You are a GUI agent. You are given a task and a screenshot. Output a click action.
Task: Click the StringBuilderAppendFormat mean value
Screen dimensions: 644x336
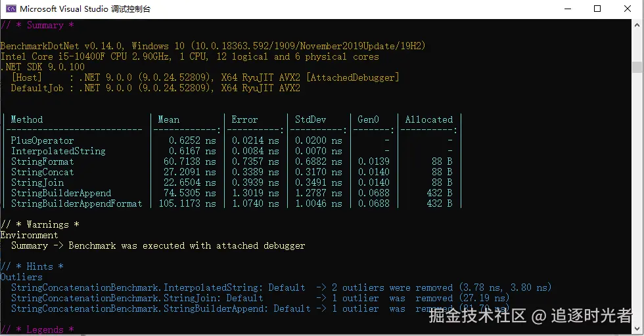pyautogui.click(x=187, y=203)
